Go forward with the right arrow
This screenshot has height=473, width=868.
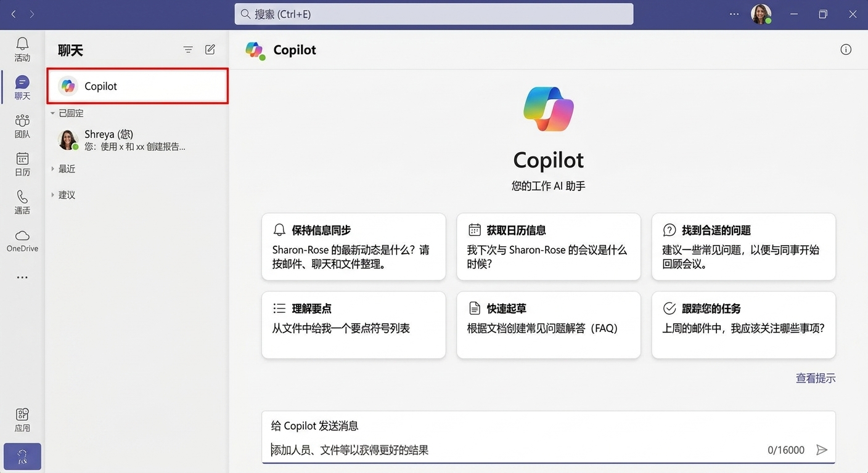pos(31,14)
